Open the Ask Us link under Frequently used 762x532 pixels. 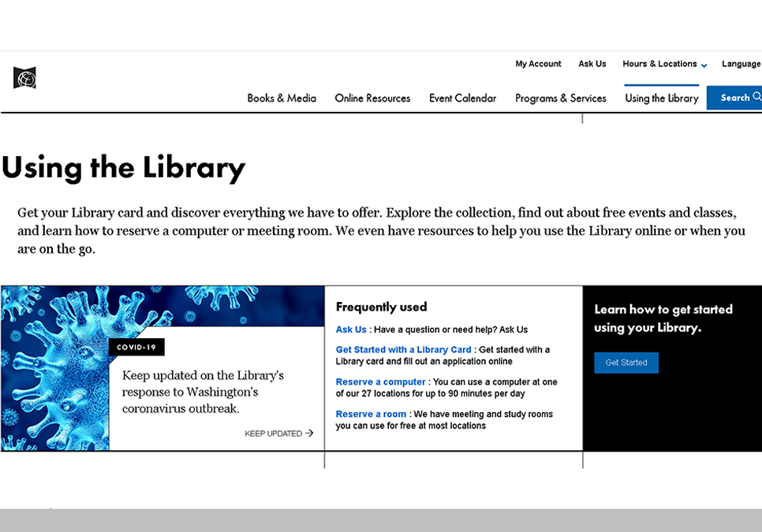(350, 329)
